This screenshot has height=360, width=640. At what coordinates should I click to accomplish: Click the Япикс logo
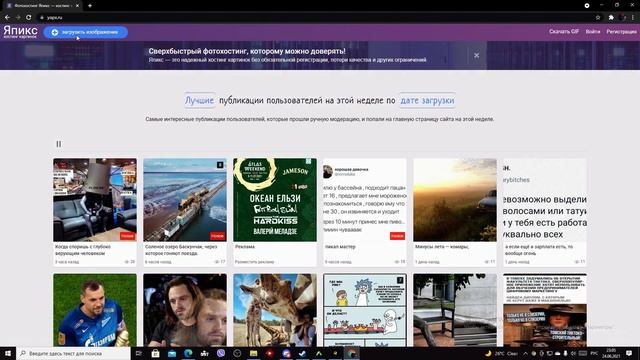coord(20,32)
